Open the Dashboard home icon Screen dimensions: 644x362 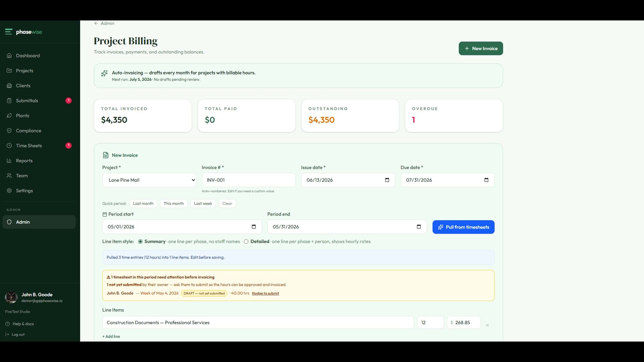pyautogui.click(x=9, y=56)
